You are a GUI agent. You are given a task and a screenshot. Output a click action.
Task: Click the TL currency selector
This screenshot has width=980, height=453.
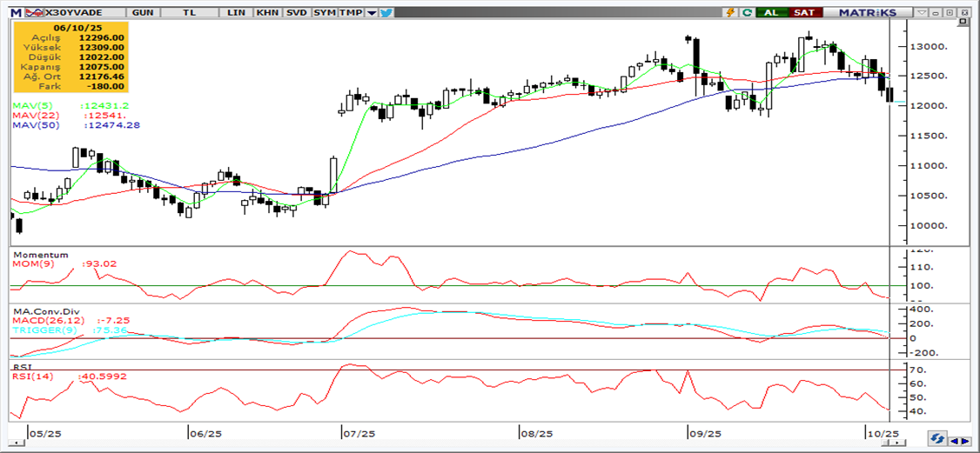click(189, 13)
